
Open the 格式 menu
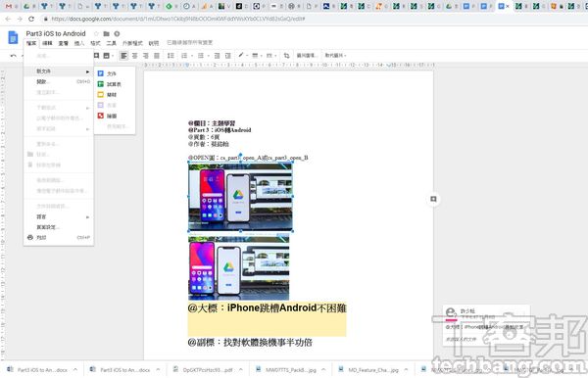pos(95,43)
